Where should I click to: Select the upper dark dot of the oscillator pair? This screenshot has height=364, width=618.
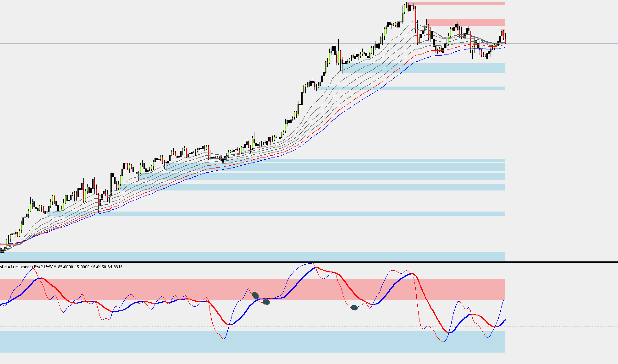pyautogui.click(x=255, y=295)
